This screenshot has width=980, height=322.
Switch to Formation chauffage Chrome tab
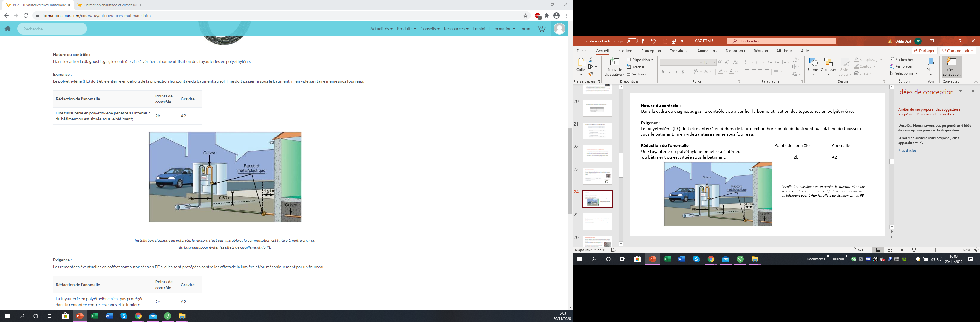pyautogui.click(x=109, y=5)
